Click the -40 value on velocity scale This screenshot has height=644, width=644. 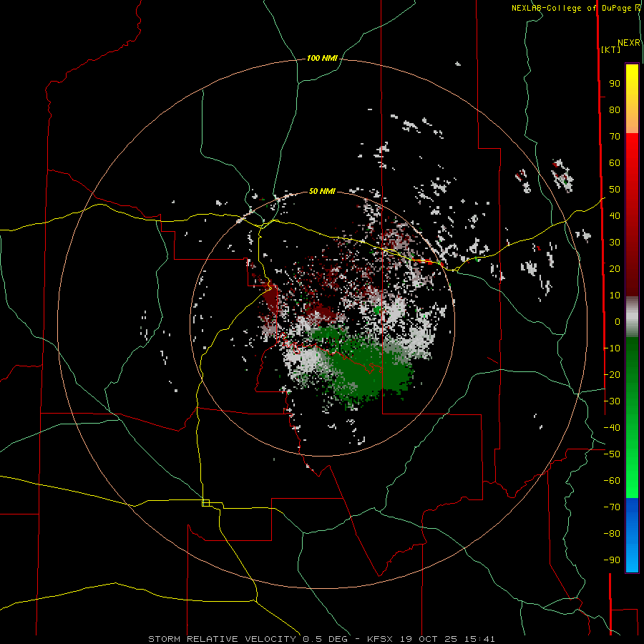click(x=612, y=428)
